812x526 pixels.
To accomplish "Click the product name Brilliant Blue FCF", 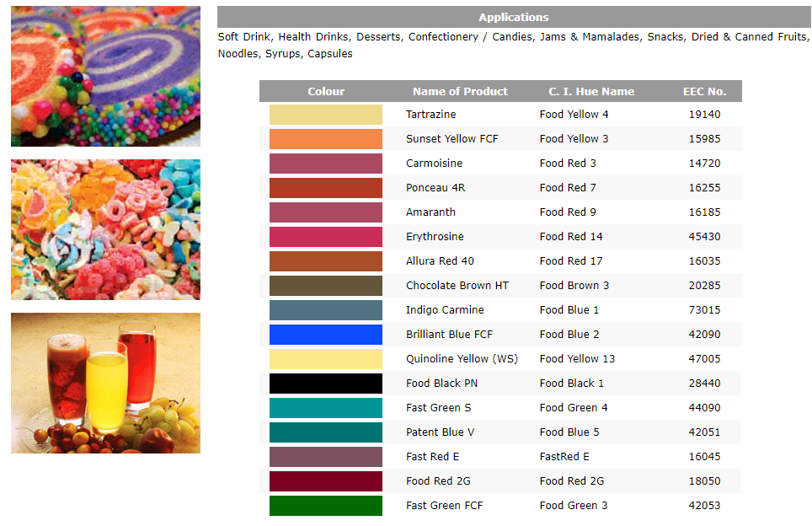I will (450, 335).
